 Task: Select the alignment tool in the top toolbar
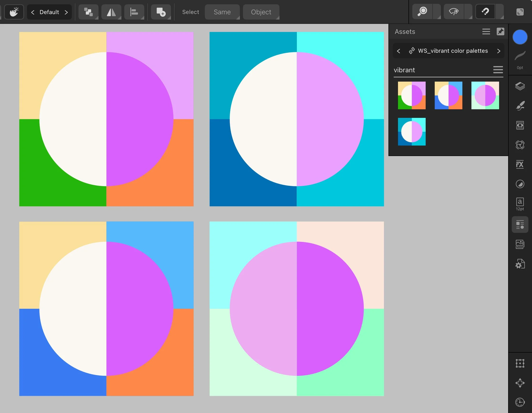tap(134, 12)
